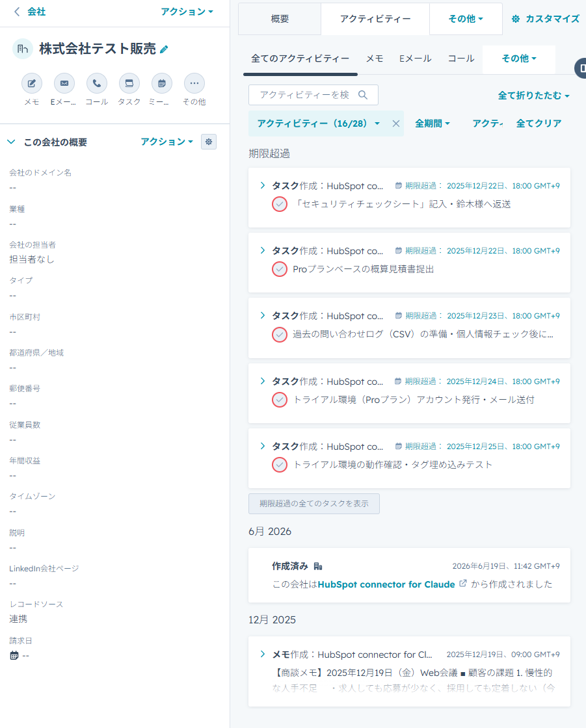Click external link icon after Claude
Image resolution: width=586 pixels, height=728 pixels.
[x=463, y=584]
